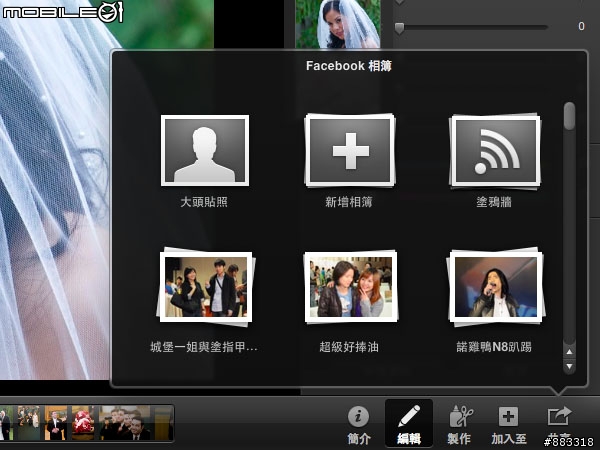Click the 新增相簿 label text
Image resolution: width=600 pixels, height=450 pixels.
349,202
